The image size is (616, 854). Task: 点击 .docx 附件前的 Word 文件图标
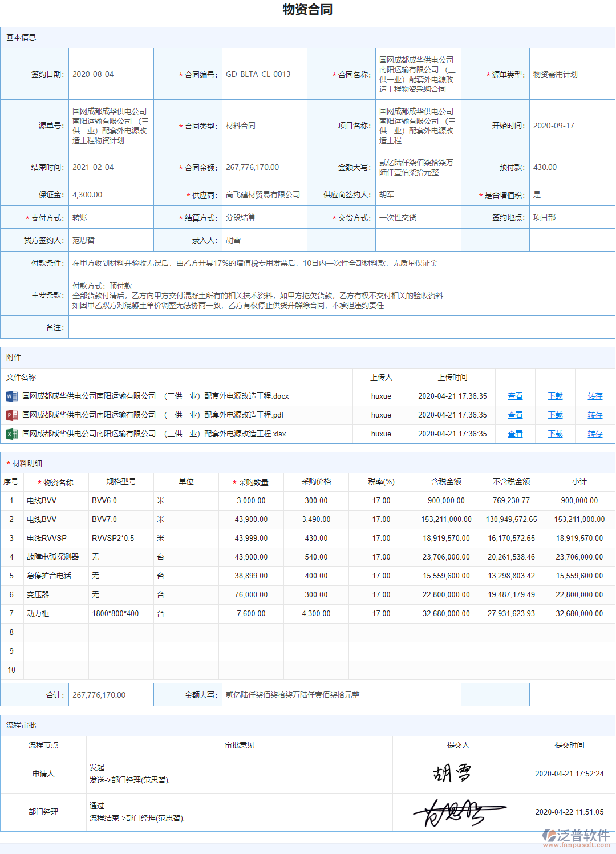click(x=11, y=396)
